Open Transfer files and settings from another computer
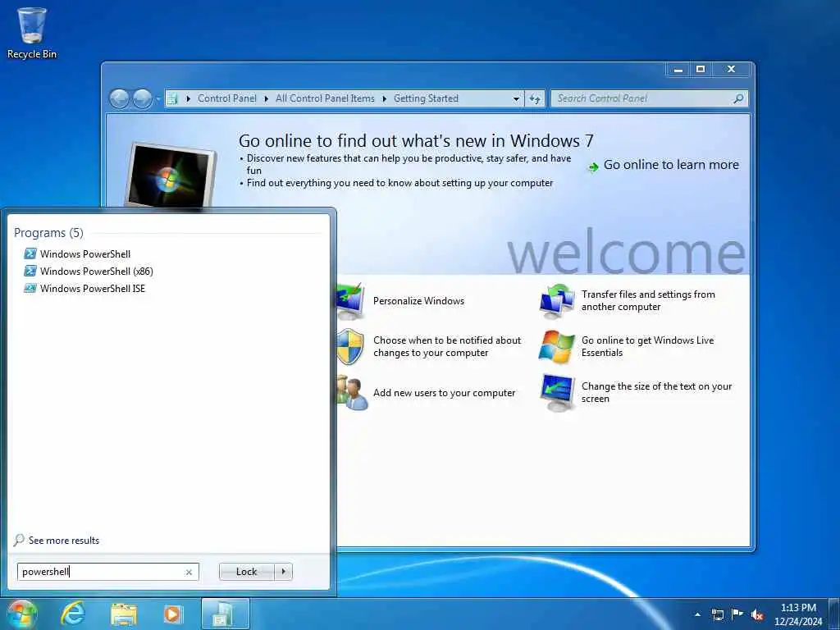Screen dimensions: 840x630 [x=648, y=300]
